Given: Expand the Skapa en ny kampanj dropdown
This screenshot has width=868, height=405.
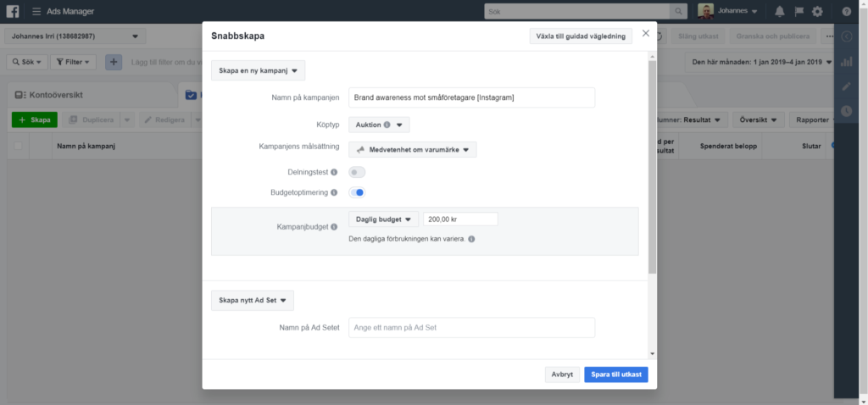Looking at the screenshot, I should pyautogui.click(x=258, y=70).
